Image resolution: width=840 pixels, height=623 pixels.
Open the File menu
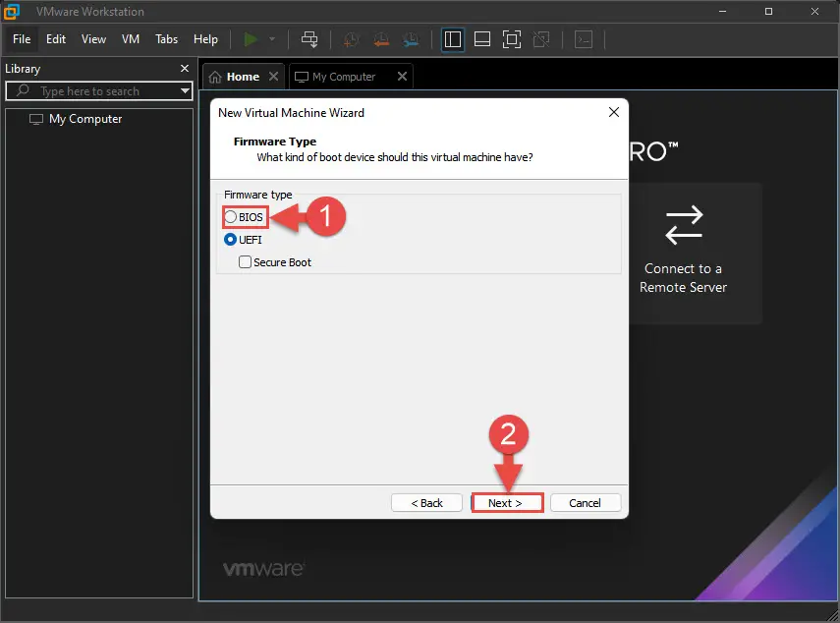pyautogui.click(x=22, y=39)
